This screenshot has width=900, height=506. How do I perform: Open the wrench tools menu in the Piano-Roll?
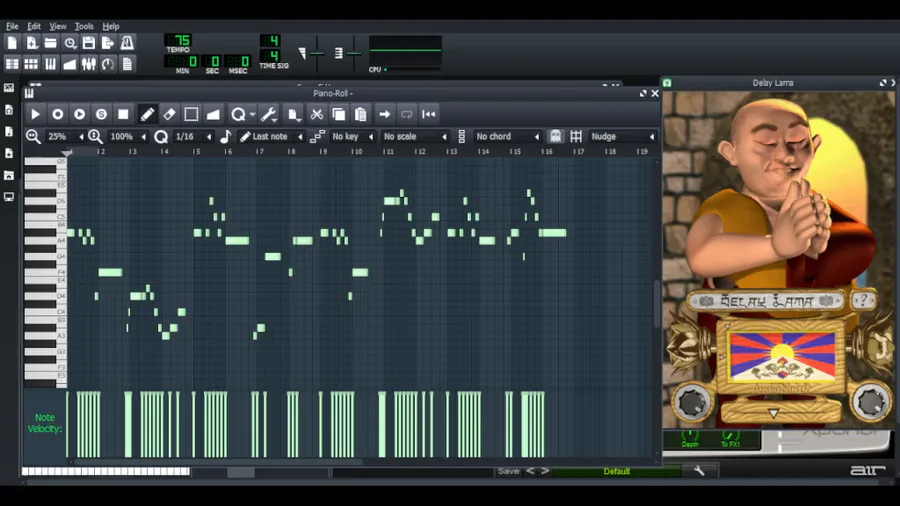(269, 114)
